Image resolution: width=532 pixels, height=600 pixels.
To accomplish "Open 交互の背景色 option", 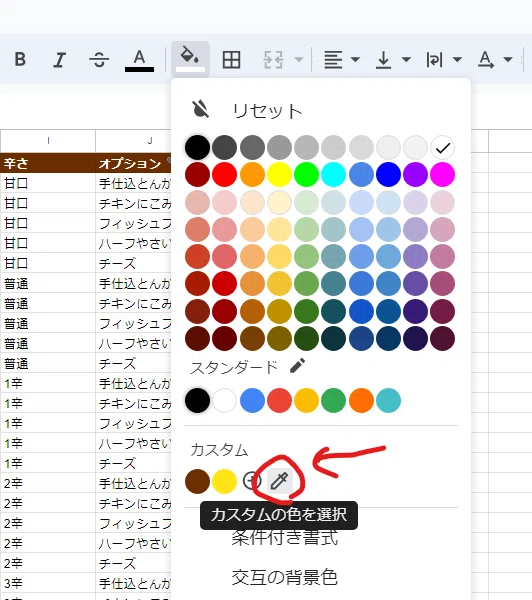I will tap(285, 577).
